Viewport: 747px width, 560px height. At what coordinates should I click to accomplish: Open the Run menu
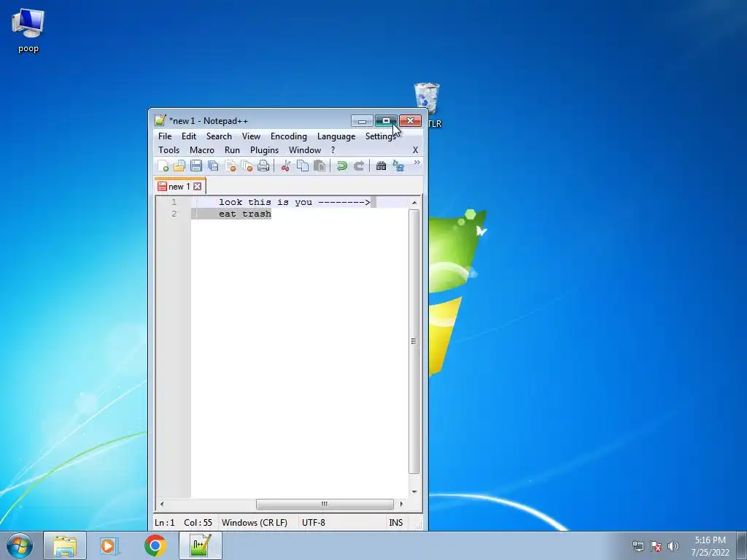click(x=232, y=150)
